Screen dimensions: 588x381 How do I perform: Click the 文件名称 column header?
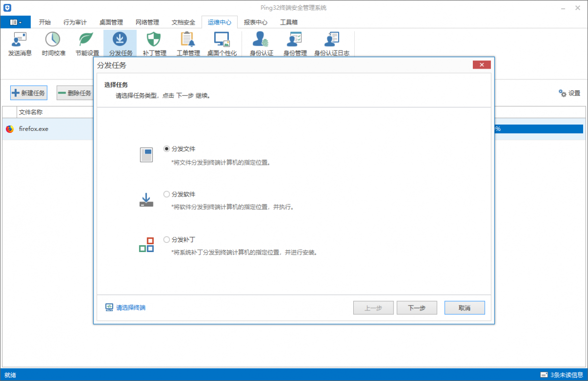30,112
